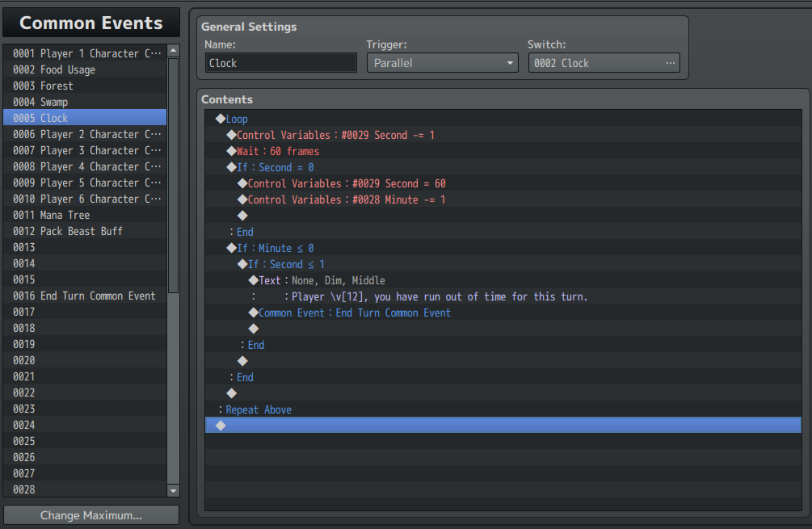Click the Loop command diamond marker
This screenshot has width=812, height=529.
(x=221, y=119)
